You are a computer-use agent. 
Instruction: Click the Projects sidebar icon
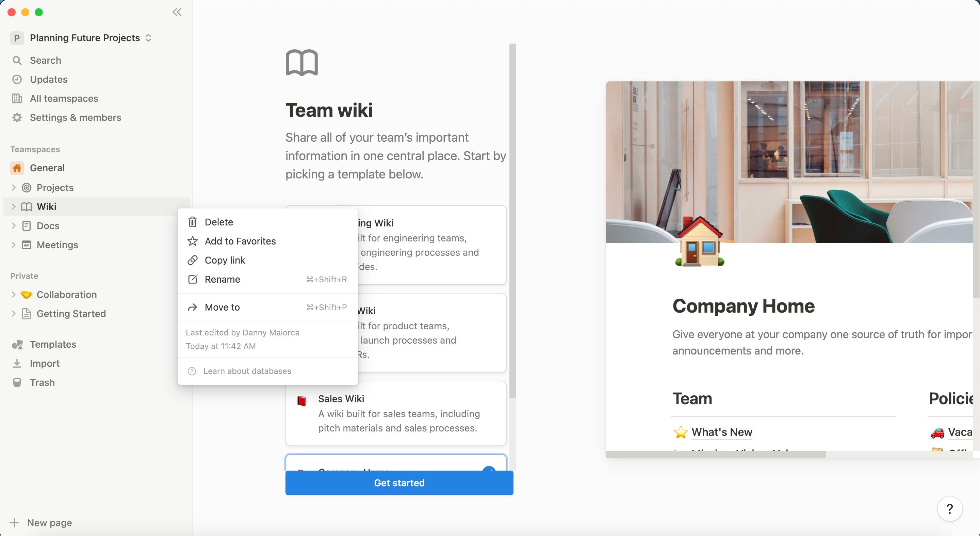(27, 188)
